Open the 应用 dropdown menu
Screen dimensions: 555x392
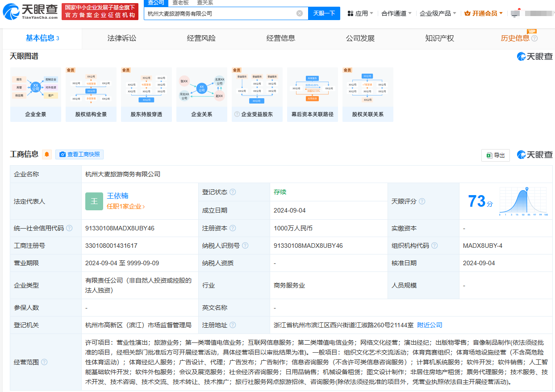(x=360, y=13)
